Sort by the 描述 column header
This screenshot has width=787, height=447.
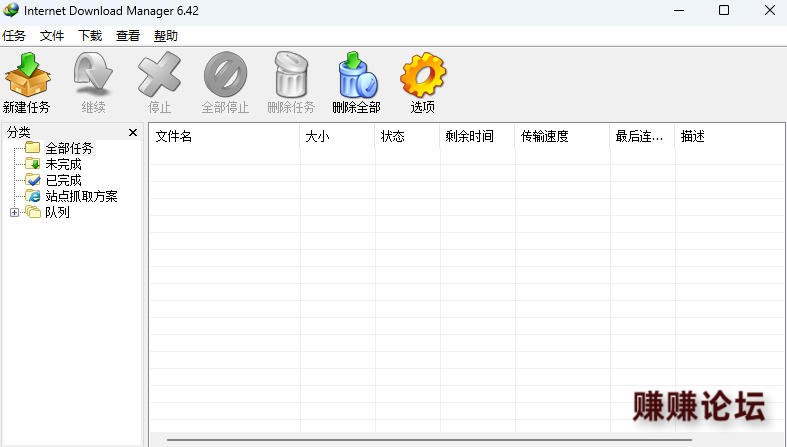pyautogui.click(x=730, y=136)
